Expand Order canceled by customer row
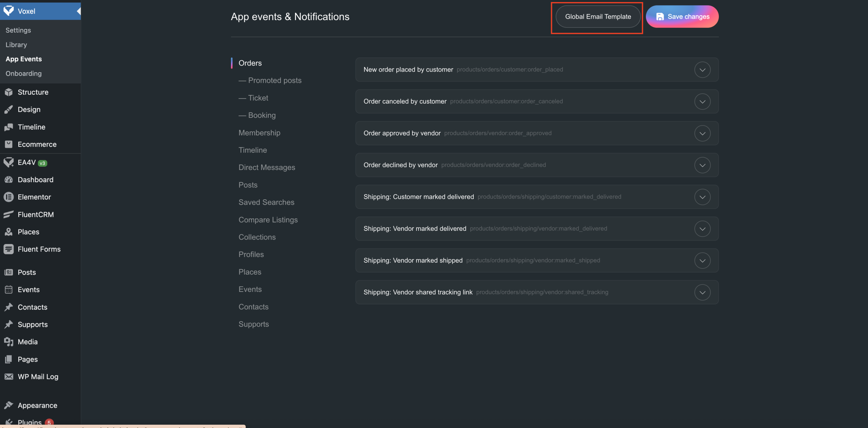868x428 pixels. coord(702,101)
